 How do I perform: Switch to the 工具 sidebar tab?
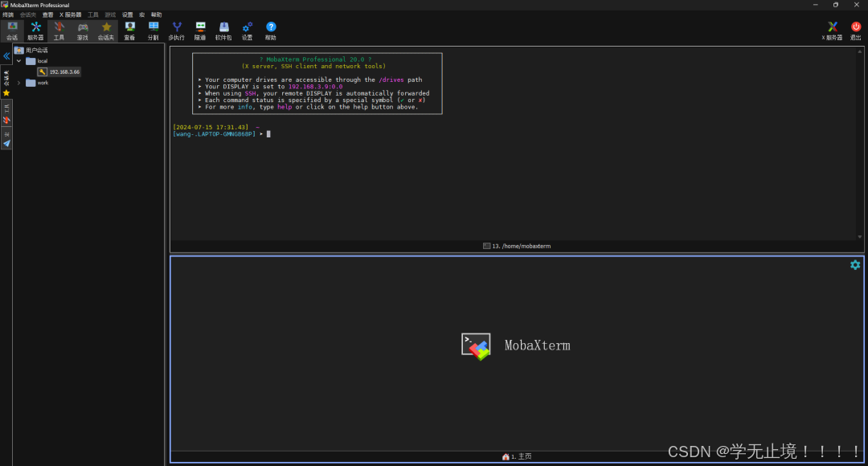(x=6, y=113)
